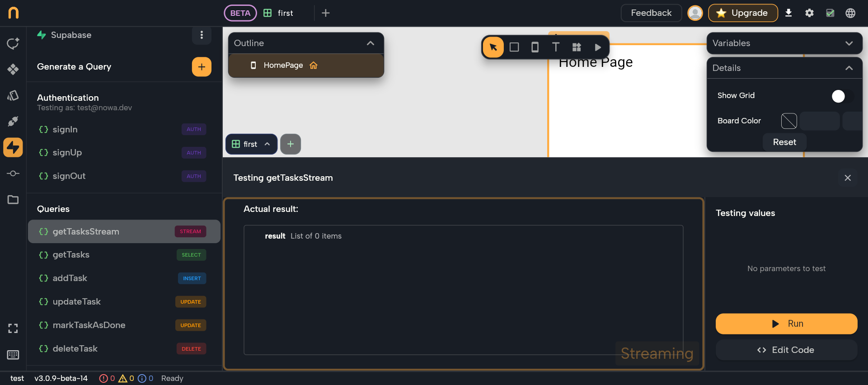
Task: Click the Edit Code button
Action: tap(786, 350)
